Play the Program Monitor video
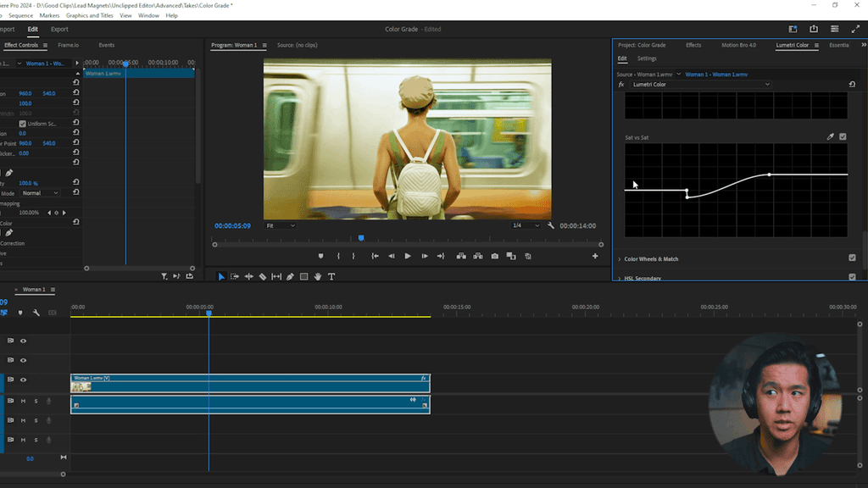The image size is (868, 488). click(x=408, y=256)
